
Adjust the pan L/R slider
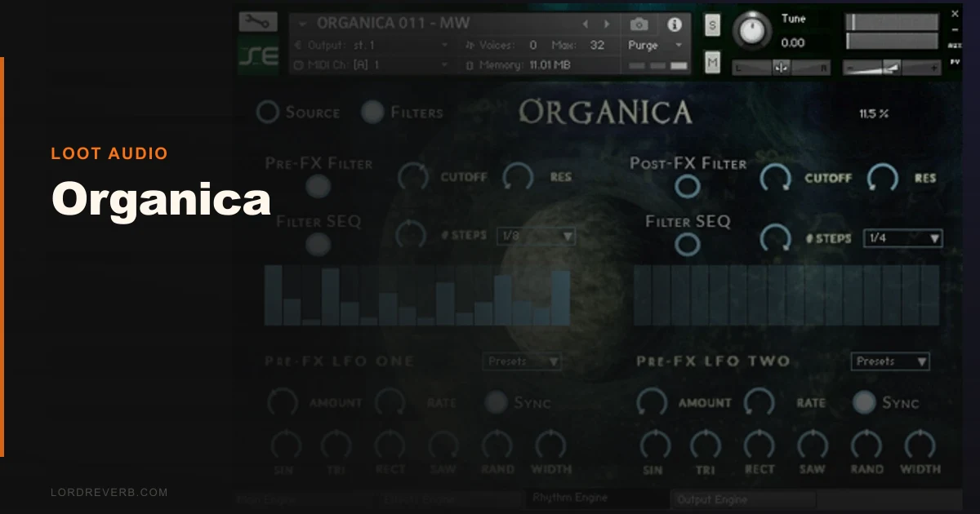[781, 68]
